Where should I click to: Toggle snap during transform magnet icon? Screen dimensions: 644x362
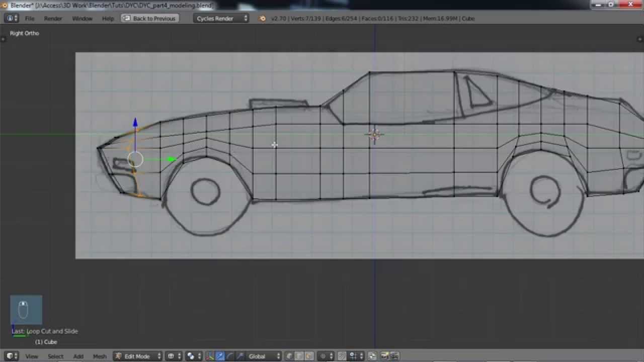tap(342, 356)
